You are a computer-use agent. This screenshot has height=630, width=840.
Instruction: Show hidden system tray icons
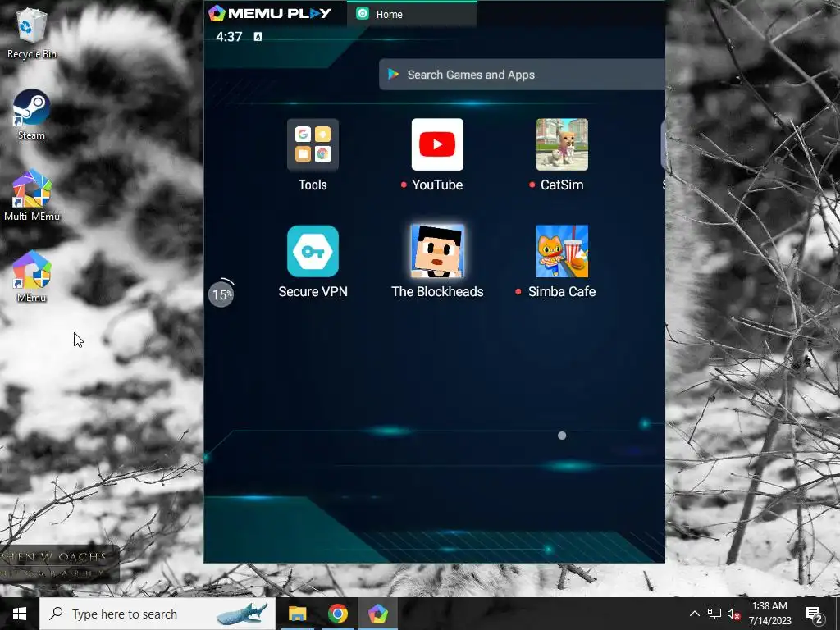click(x=694, y=614)
